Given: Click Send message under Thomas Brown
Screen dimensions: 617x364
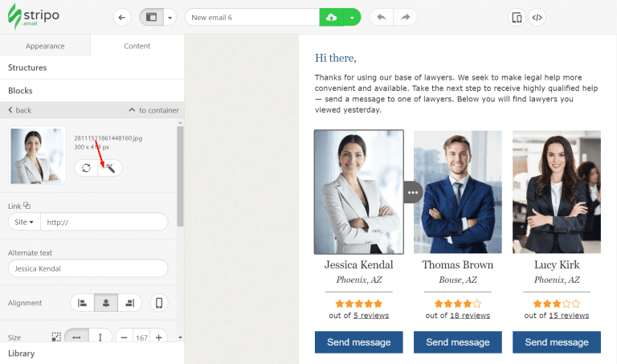Looking at the screenshot, I should pos(458,342).
